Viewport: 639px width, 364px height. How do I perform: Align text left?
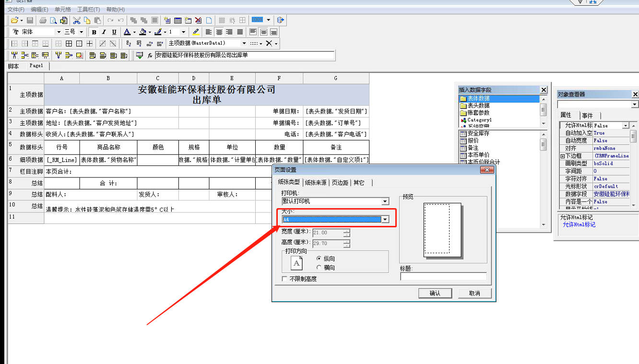208,32
